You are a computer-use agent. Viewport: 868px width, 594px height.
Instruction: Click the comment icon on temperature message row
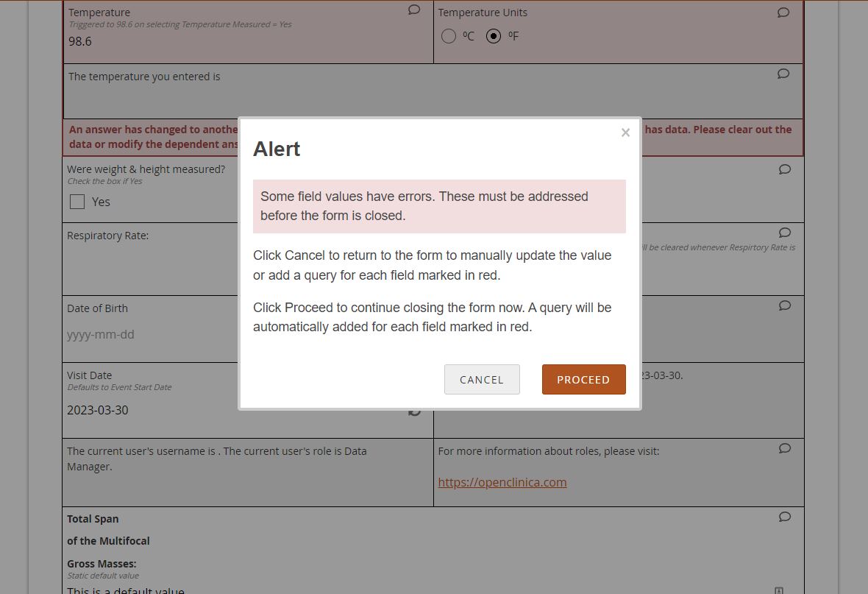[783, 74]
